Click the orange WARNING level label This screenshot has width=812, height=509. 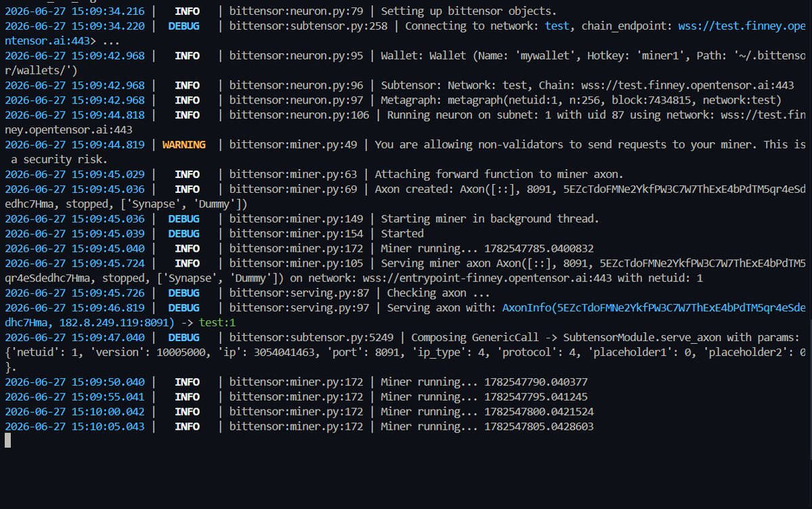(x=184, y=144)
